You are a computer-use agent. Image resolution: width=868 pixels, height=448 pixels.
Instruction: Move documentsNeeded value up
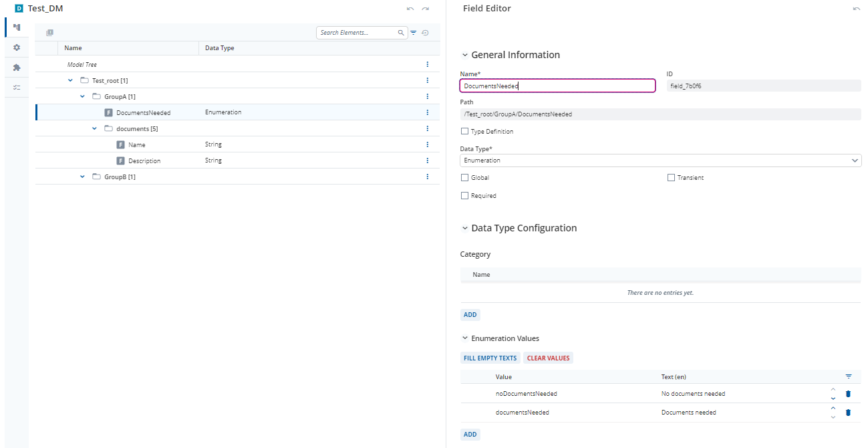pyautogui.click(x=833, y=408)
